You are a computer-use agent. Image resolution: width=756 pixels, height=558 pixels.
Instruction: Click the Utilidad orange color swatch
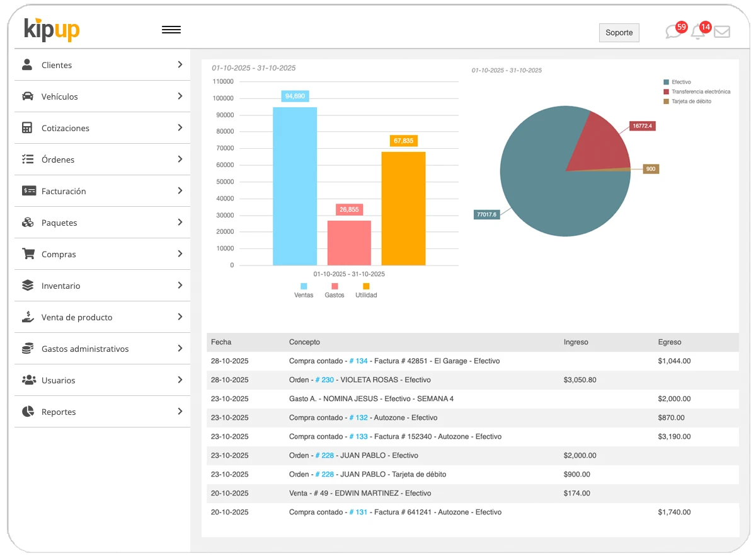(366, 286)
